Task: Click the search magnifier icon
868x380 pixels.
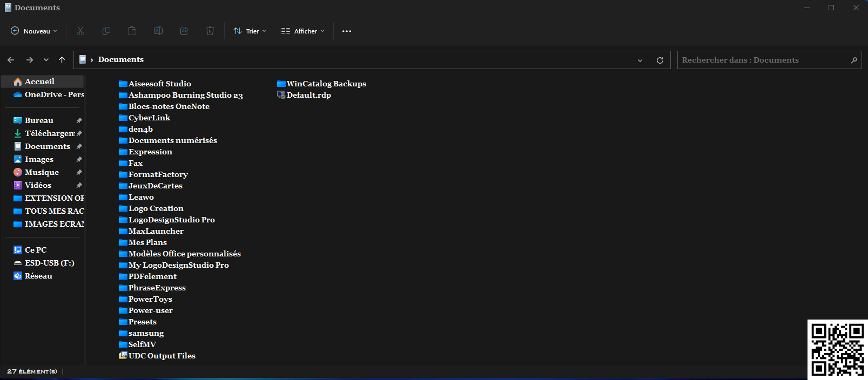Action: pos(854,60)
